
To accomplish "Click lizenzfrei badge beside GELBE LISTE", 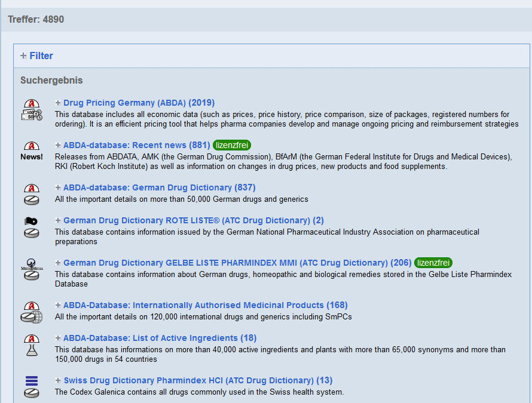I will (433, 263).
